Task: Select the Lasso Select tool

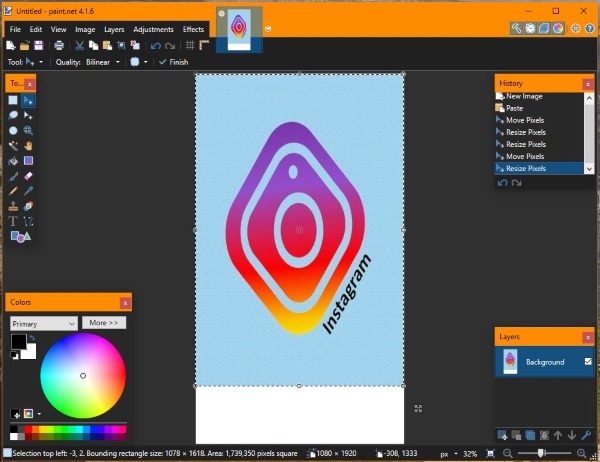Action: (13, 115)
